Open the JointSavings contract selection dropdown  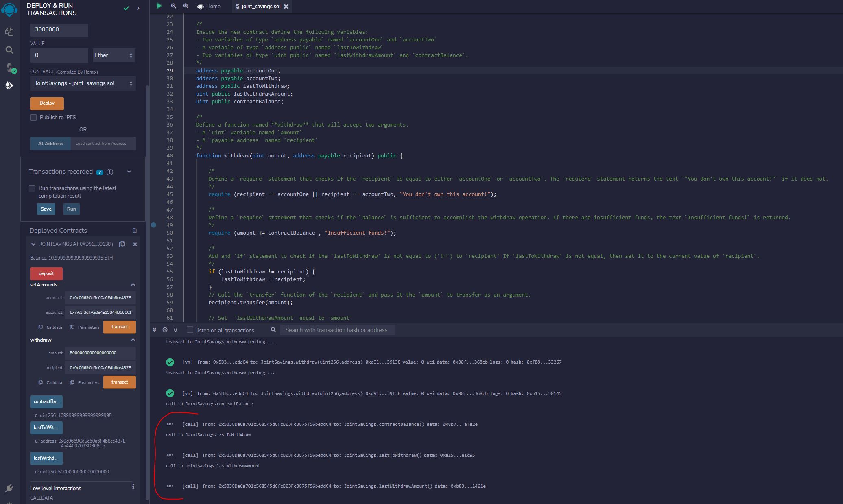[83, 83]
